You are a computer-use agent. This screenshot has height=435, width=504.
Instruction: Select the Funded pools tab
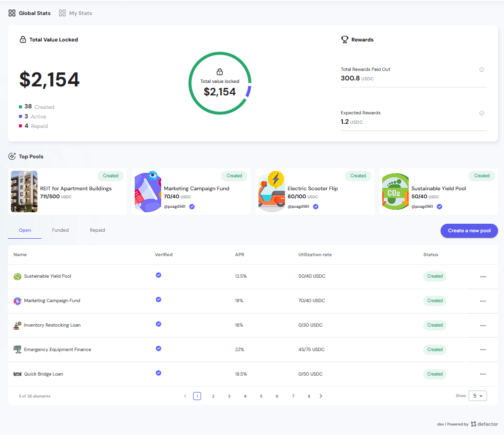click(x=60, y=230)
